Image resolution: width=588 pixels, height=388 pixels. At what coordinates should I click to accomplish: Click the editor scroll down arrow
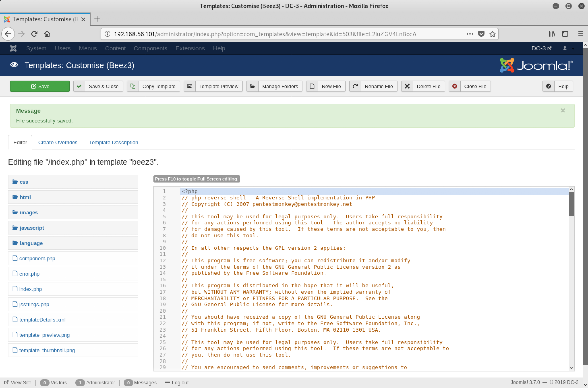[x=571, y=368]
